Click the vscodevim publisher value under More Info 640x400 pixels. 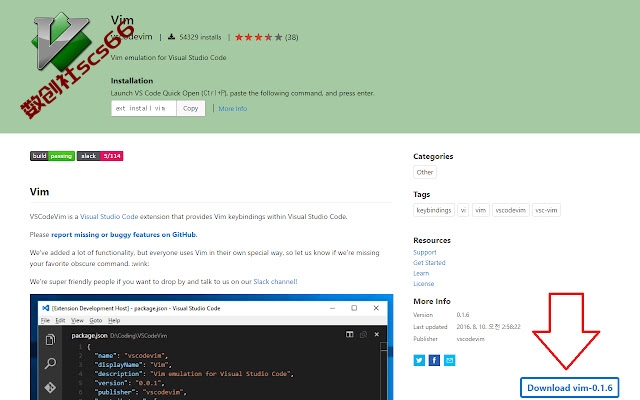coord(470,339)
